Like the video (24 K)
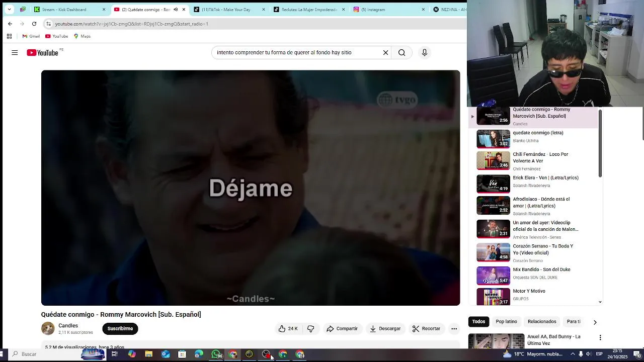644x362 pixels. pos(288,329)
